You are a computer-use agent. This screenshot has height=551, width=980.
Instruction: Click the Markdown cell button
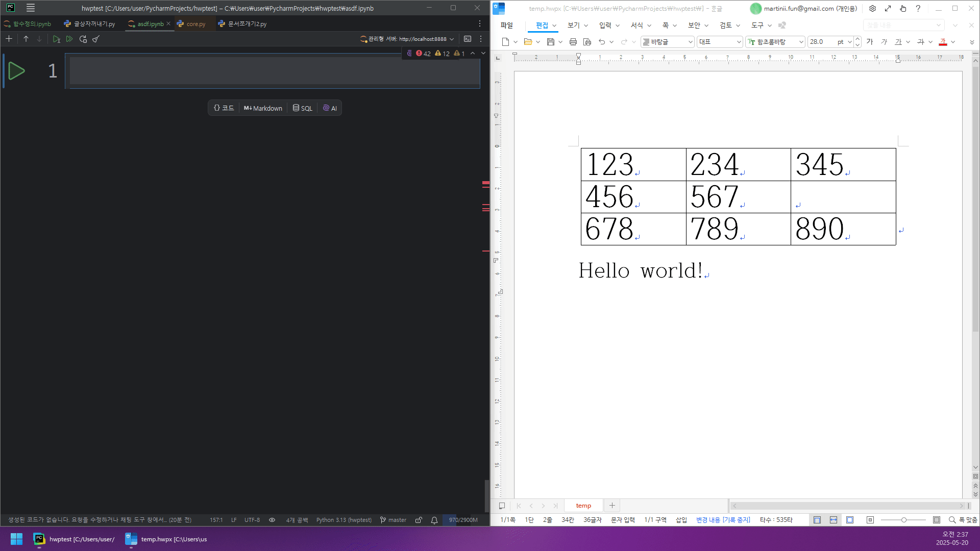pyautogui.click(x=263, y=108)
